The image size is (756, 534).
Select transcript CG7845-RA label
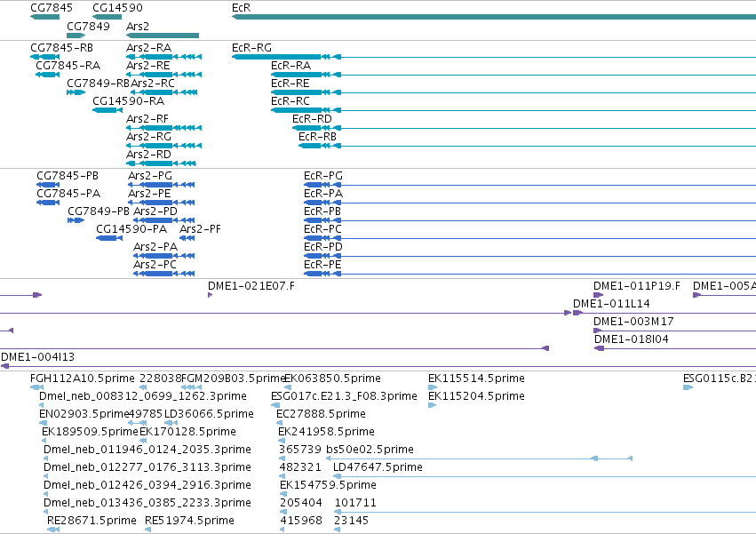click(x=68, y=66)
